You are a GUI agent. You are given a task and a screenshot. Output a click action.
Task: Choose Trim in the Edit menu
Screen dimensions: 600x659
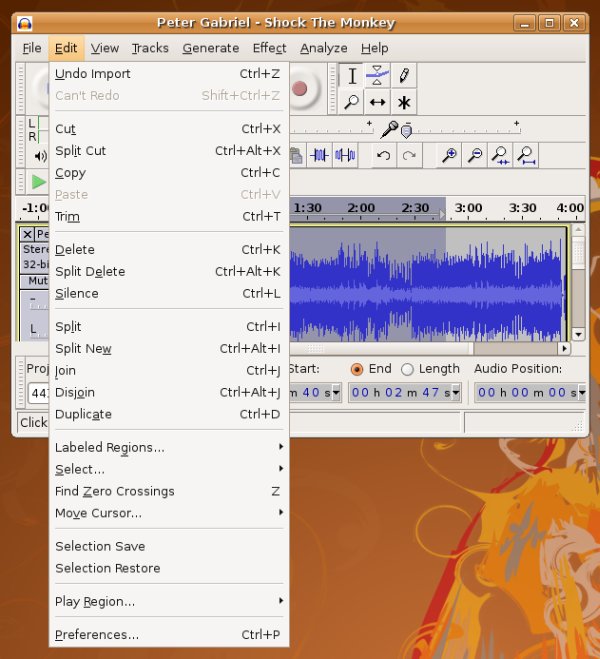(x=168, y=216)
